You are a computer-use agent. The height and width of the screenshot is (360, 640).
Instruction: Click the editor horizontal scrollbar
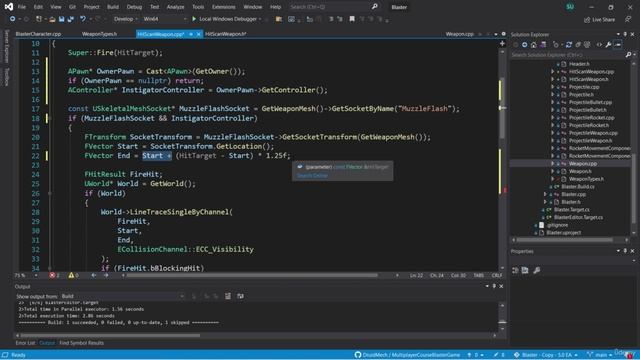coord(252,276)
